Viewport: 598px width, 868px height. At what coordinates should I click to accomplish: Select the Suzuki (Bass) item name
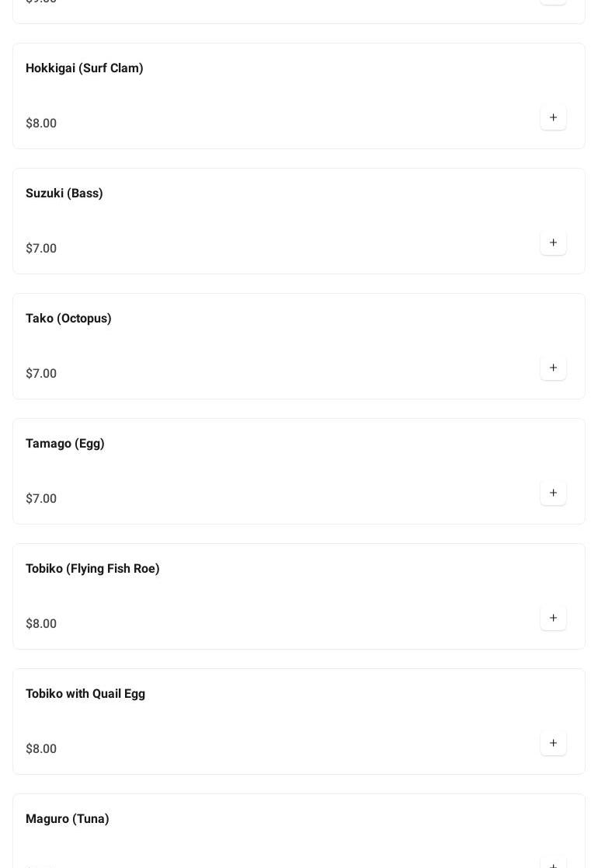(64, 193)
